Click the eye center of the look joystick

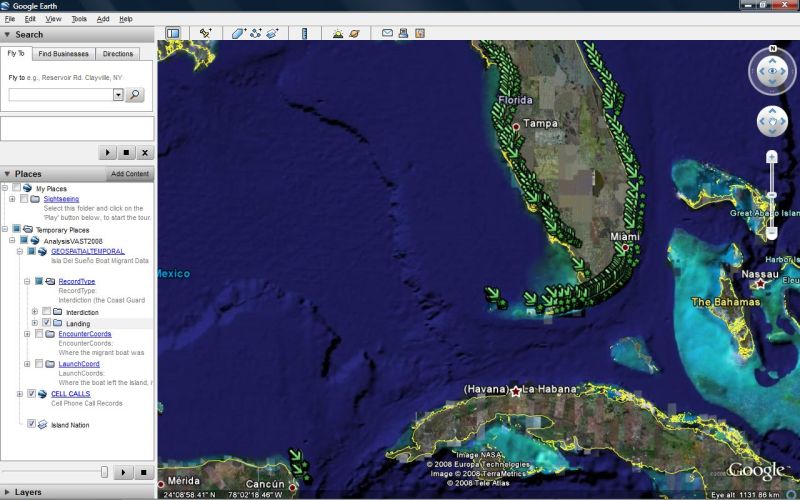(x=772, y=71)
